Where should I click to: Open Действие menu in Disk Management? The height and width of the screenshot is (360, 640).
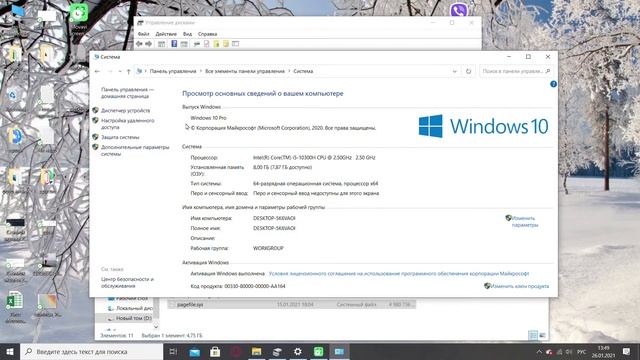coord(166,34)
